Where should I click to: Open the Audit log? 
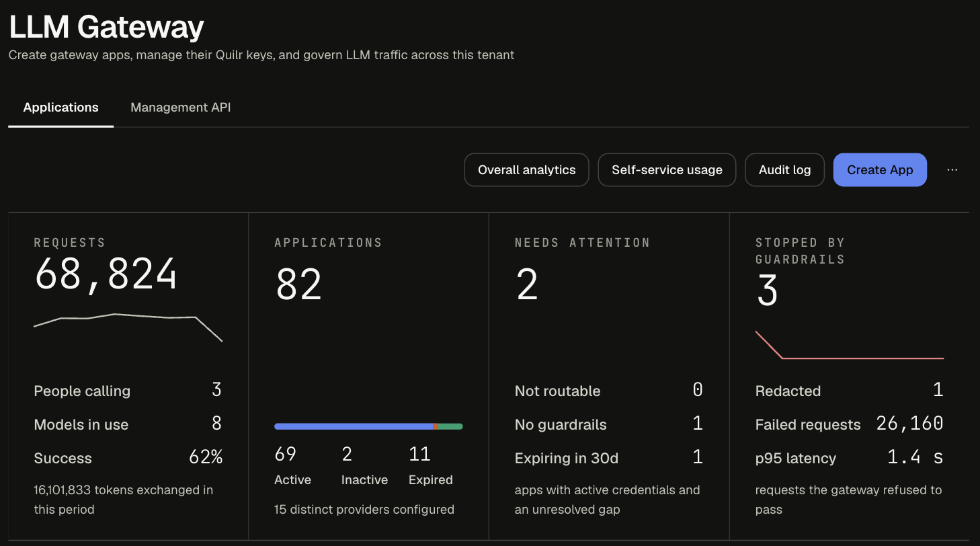point(784,170)
